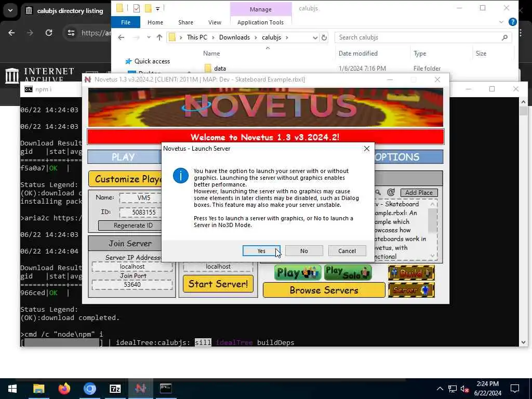532x399 pixels.
Task: Open File Explorer from taskbar
Action: [x=38, y=389]
